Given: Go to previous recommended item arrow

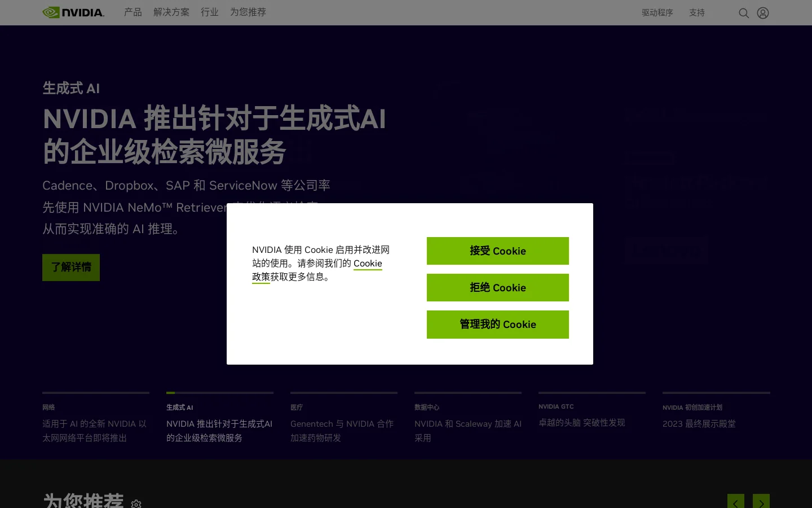Looking at the screenshot, I should coord(736,501).
